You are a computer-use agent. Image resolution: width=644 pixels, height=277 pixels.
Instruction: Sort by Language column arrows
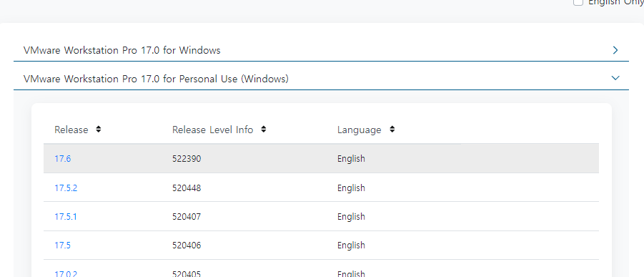[392, 130]
